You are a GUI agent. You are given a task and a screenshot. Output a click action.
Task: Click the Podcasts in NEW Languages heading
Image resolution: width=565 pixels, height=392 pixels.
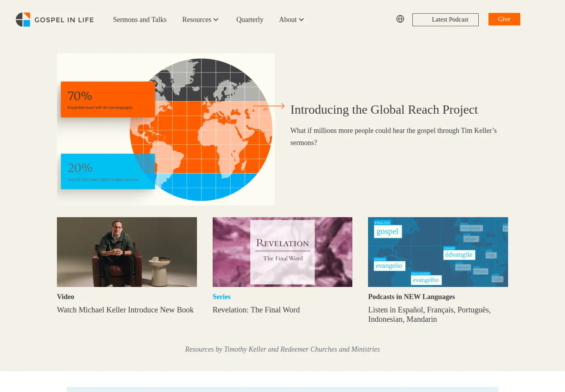coord(412,297)
